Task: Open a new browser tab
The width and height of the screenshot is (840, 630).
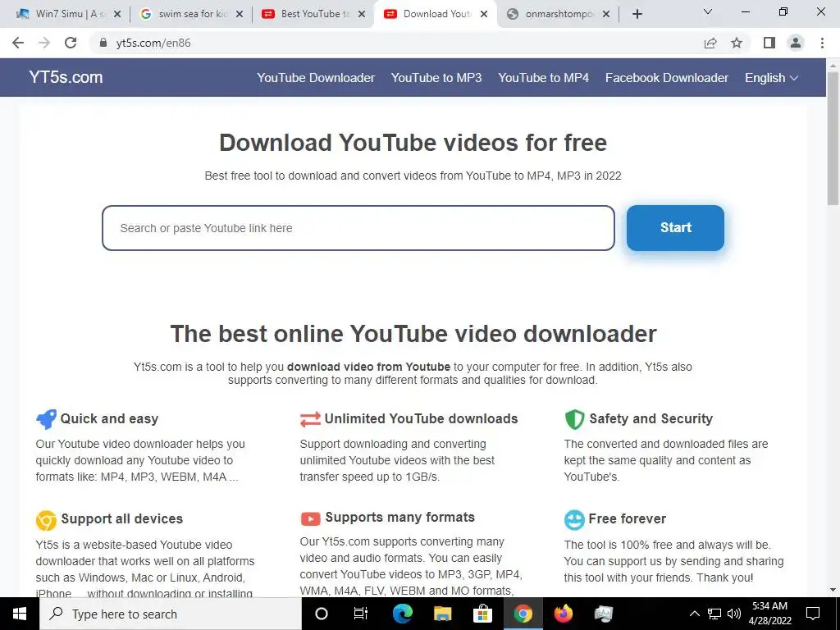Action: (x=637, y=14)
